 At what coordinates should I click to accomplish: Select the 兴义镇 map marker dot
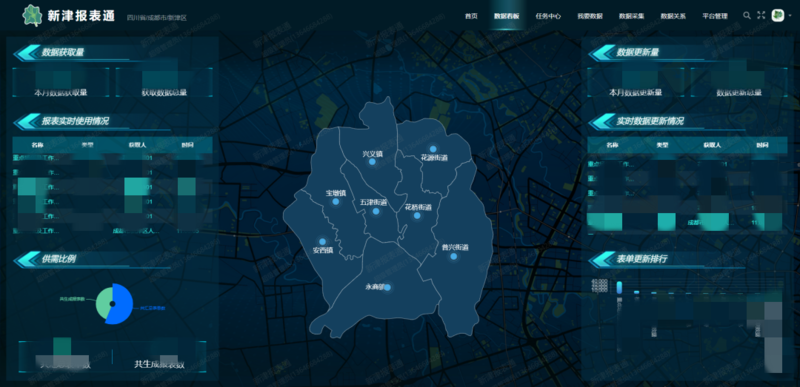click(x=372, y=162)
